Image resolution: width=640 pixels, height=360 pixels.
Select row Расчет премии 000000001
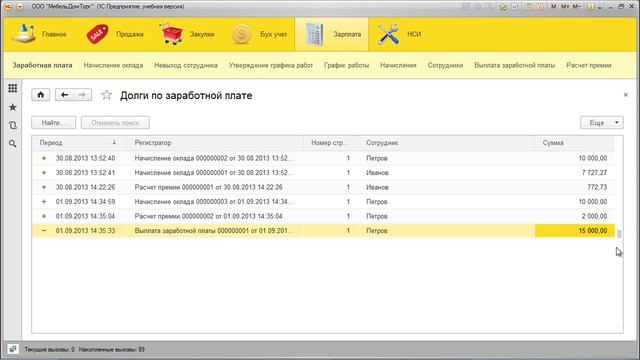tap(323, 187)
